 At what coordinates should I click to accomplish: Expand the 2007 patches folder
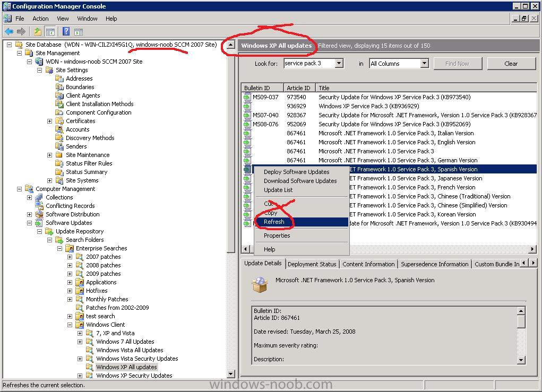coord(70,257)
